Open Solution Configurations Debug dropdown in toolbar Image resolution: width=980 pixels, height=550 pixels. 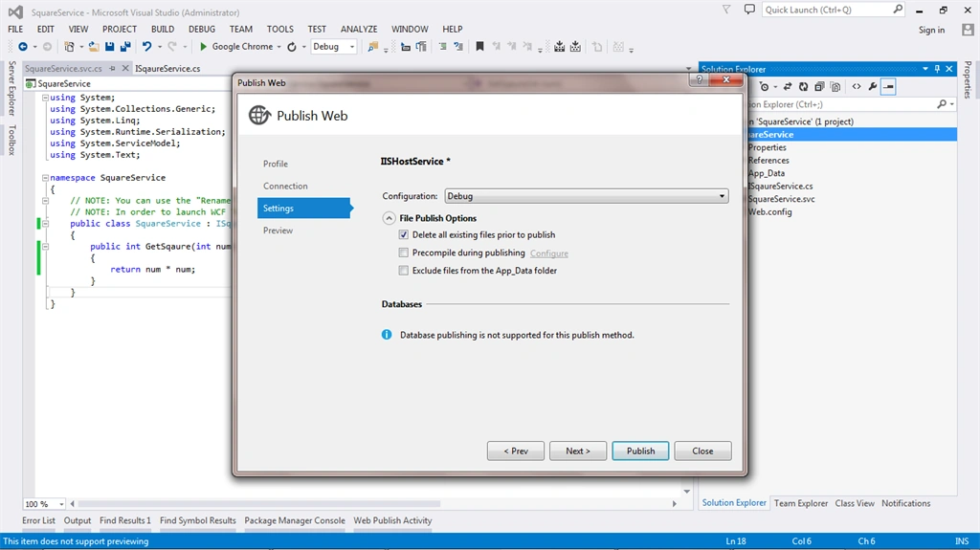(334, 47)
